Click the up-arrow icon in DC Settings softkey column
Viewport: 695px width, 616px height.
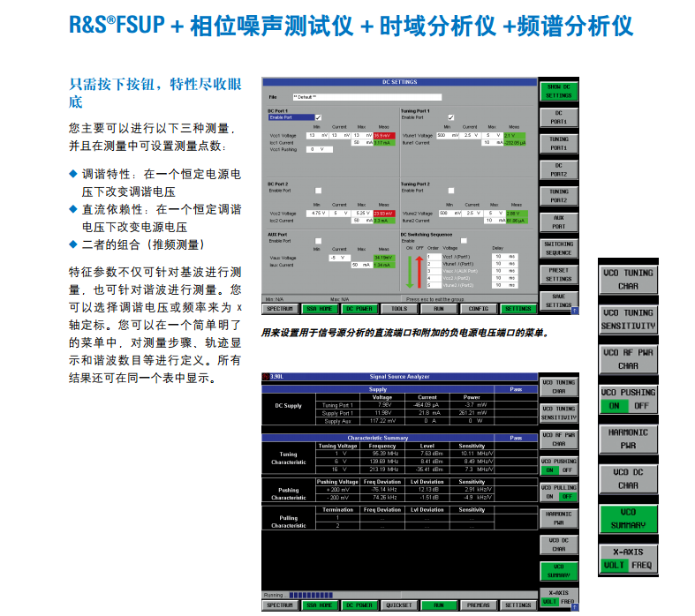click(x=574, y=311)
